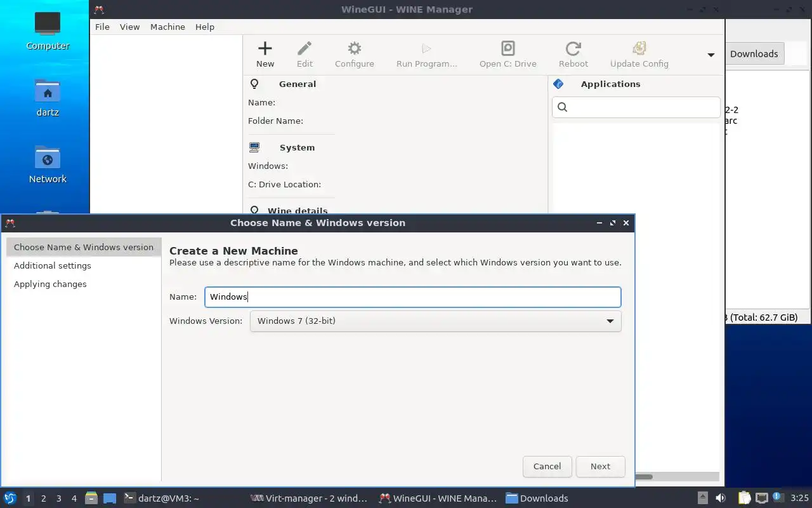
Task: Click the removable media tray icon
Action: (x=702, y=498)
